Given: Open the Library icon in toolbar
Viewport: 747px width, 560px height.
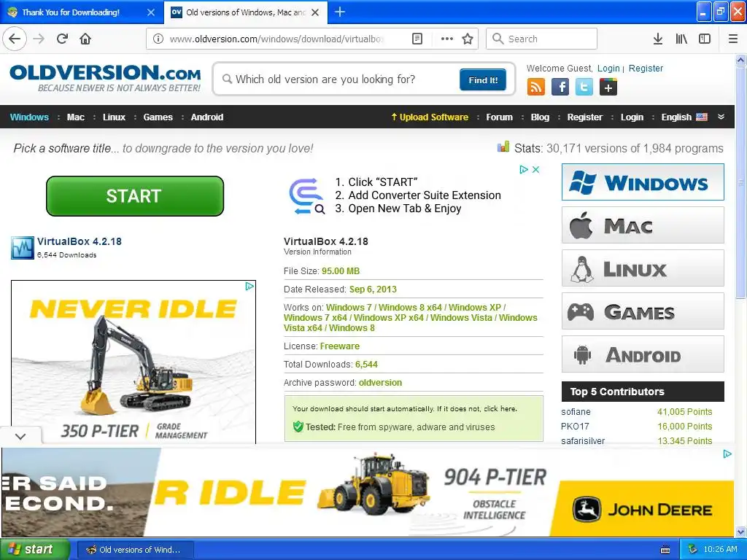Looking at the screenshot, I should (681, 39).
